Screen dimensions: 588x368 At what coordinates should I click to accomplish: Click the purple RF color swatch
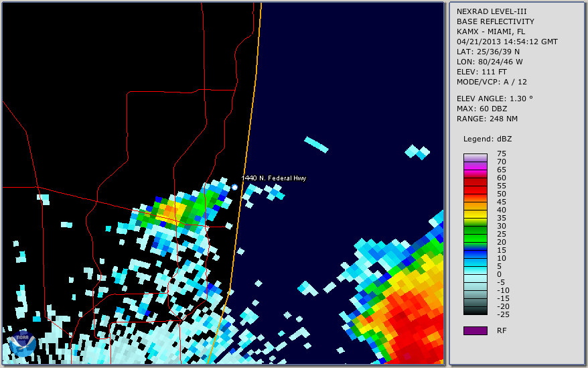pyautogui.click(x=475, y=330)
